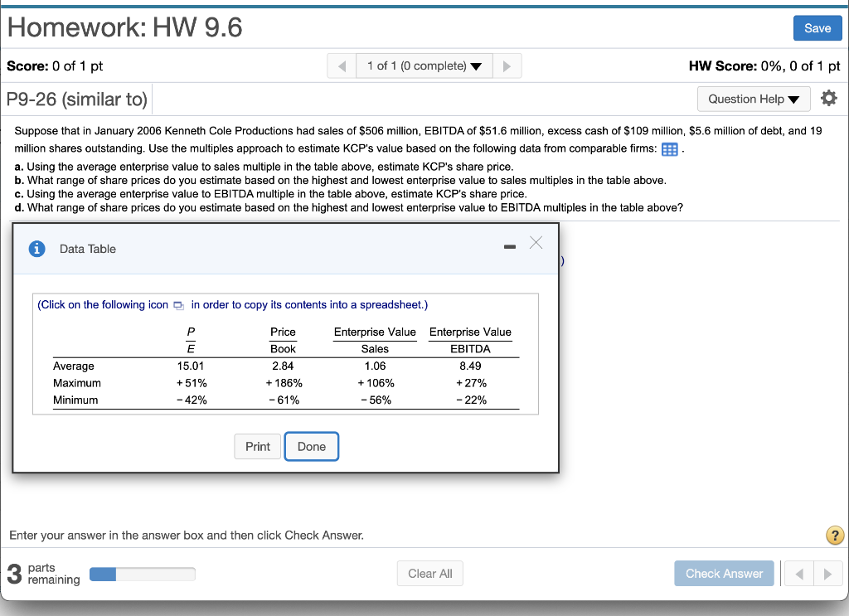This screenshot has width=849, height=616.
Task: Click next part arrow beside Check Answer
Action: tap(827, 574)
